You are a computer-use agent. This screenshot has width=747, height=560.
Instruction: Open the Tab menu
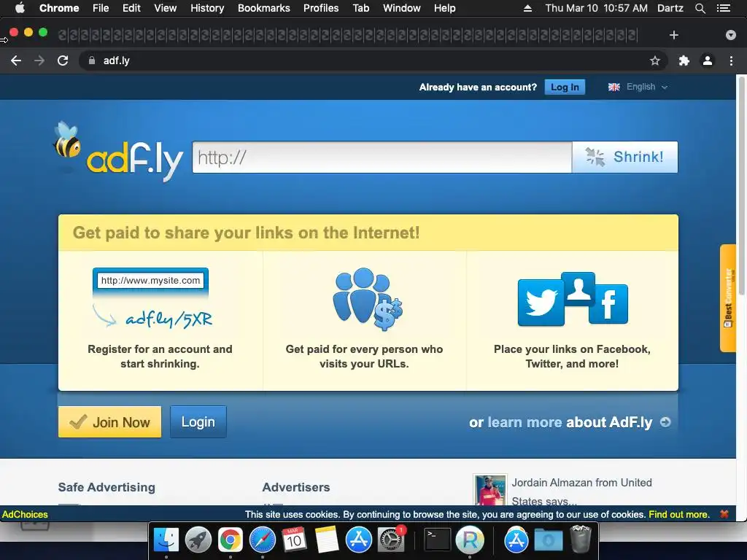(x=360, y=8)
